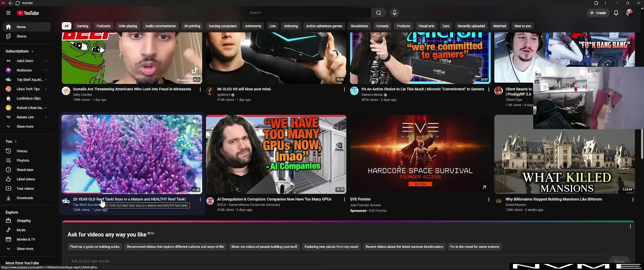Go to the YouTube logo home

[x=28, y=13]
